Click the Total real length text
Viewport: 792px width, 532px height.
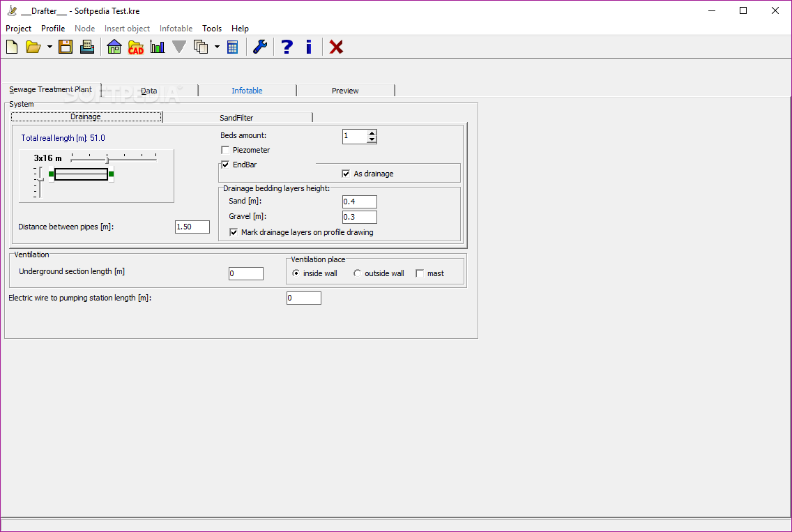[63, 138]
